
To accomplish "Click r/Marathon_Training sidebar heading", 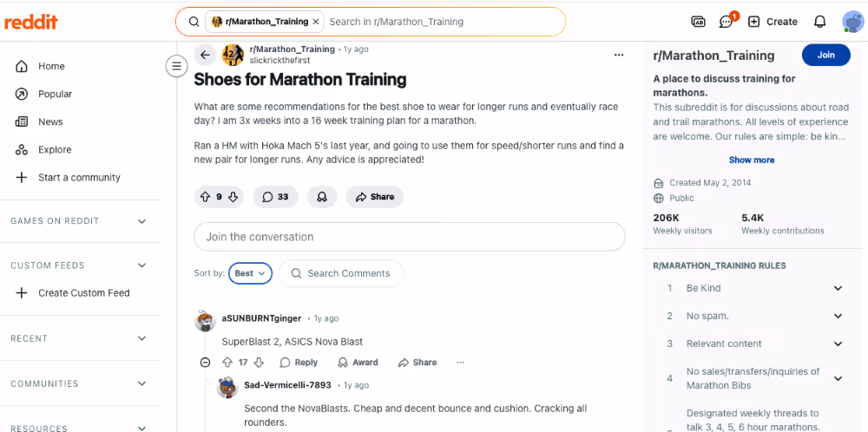I will point(713,56).
